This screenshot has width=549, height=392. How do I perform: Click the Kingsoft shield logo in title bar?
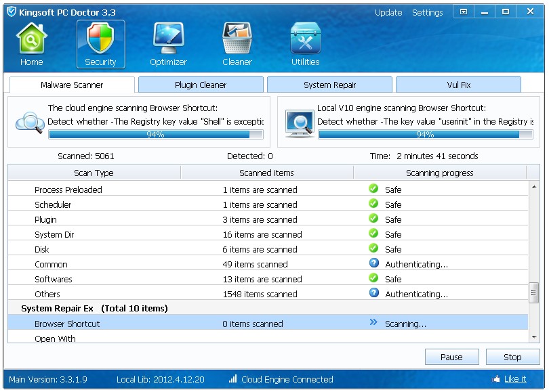12,12
